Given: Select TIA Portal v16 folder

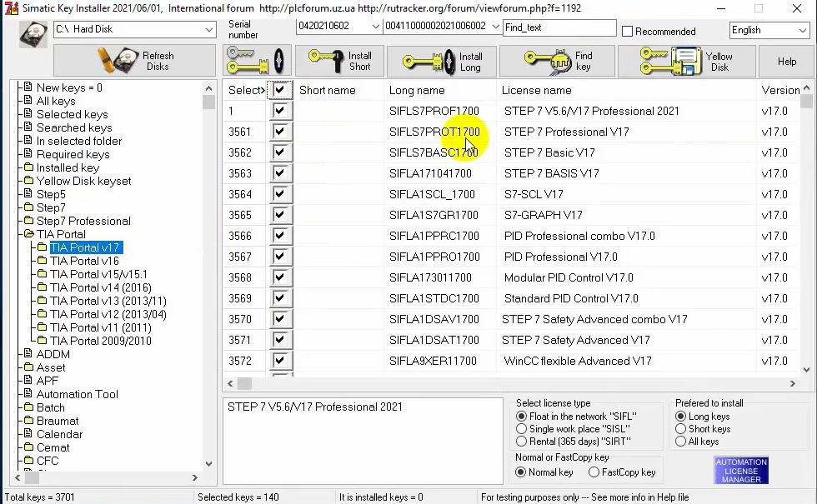Looking at the screenshot, I should (x=84, y=261).
